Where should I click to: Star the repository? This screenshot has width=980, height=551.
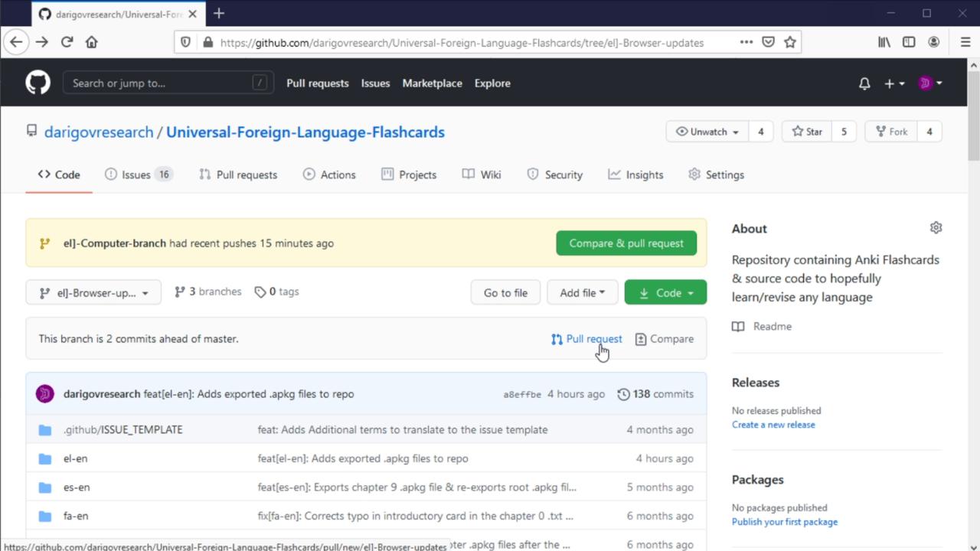[x=807, y=132]
